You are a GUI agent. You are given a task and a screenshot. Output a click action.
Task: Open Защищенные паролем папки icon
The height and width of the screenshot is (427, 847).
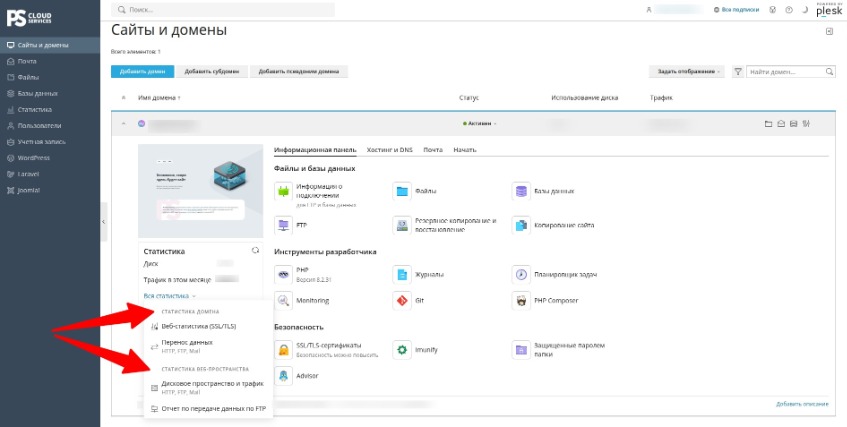click(521, 350)
